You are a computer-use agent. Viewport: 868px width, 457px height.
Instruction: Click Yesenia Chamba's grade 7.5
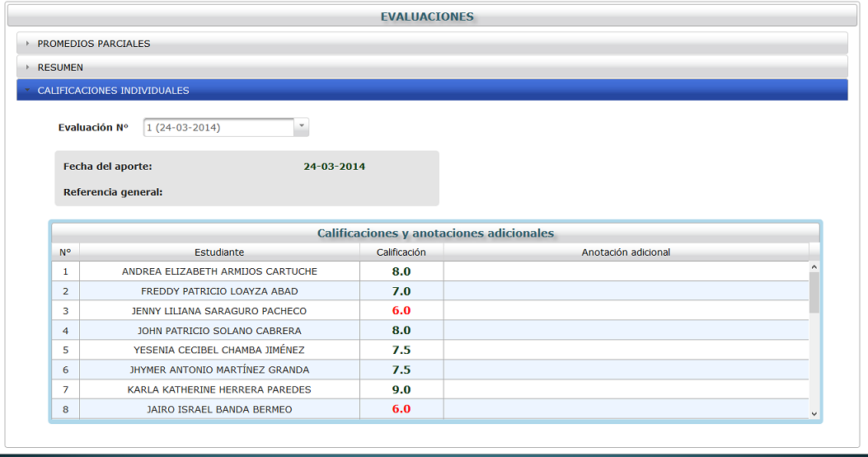point(401,350)
